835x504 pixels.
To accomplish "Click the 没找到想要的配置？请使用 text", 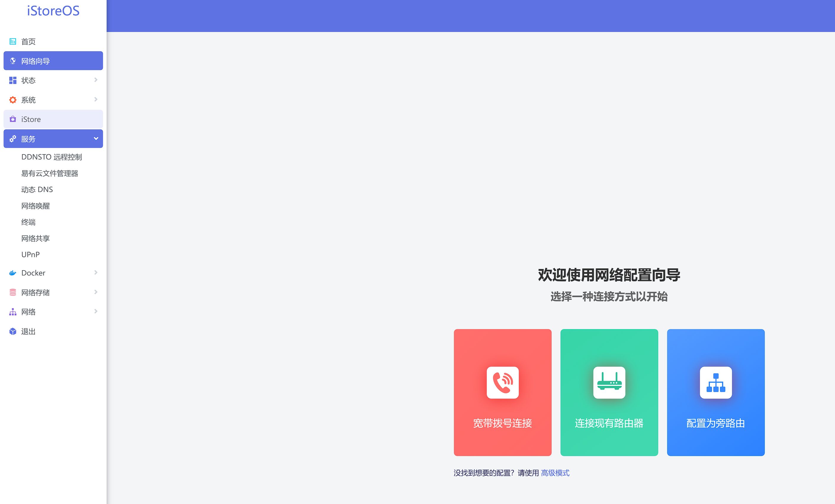I will 496,473.
